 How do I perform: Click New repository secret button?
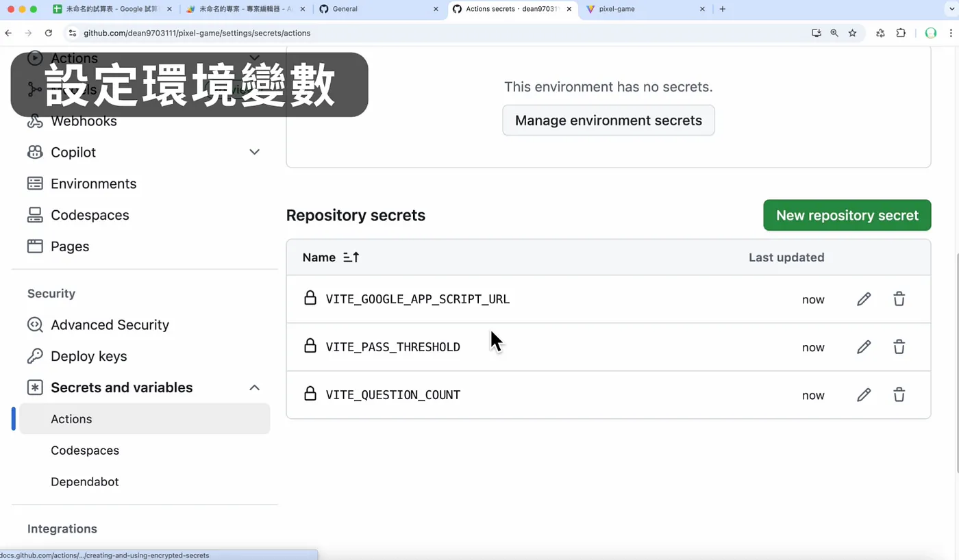coord(847,215)
